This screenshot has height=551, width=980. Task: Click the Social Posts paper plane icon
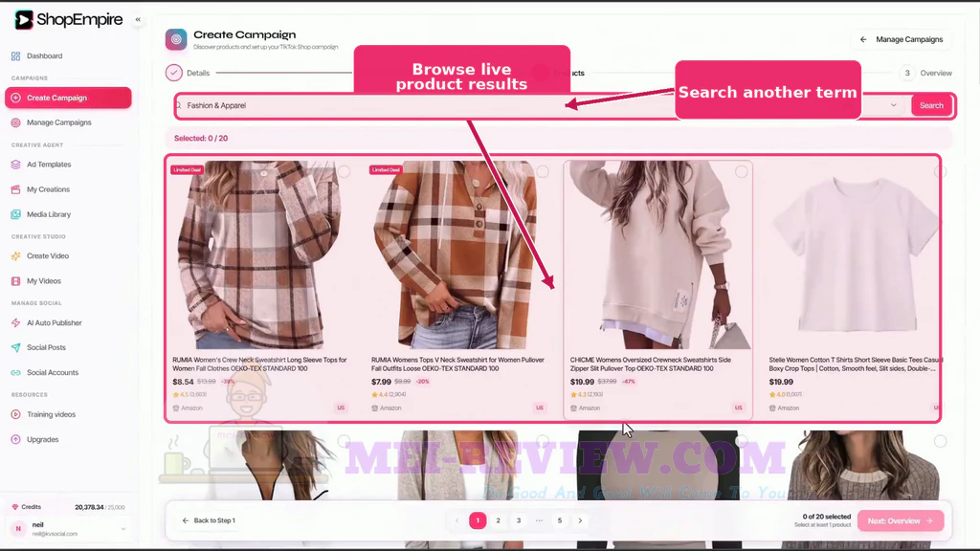(15, 347)
